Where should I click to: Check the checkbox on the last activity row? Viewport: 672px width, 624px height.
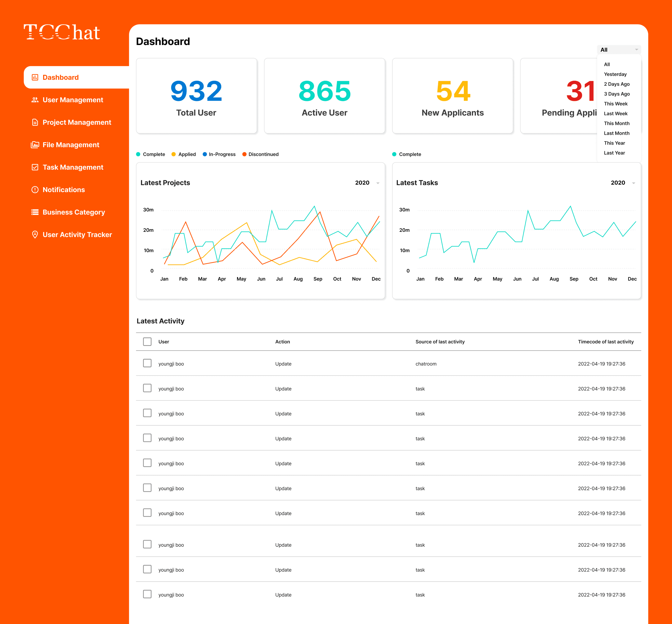pyautogui.click(x=147, y=594)
